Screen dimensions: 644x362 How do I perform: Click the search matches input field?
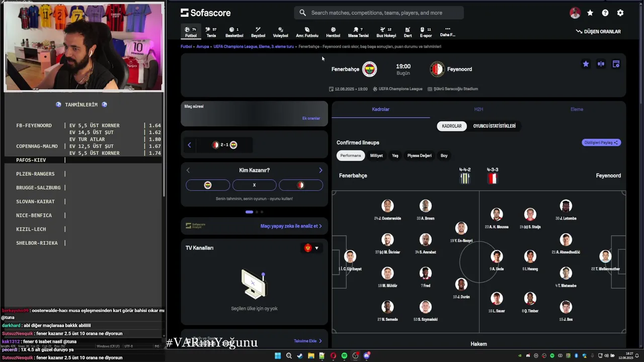coord(379,13)
